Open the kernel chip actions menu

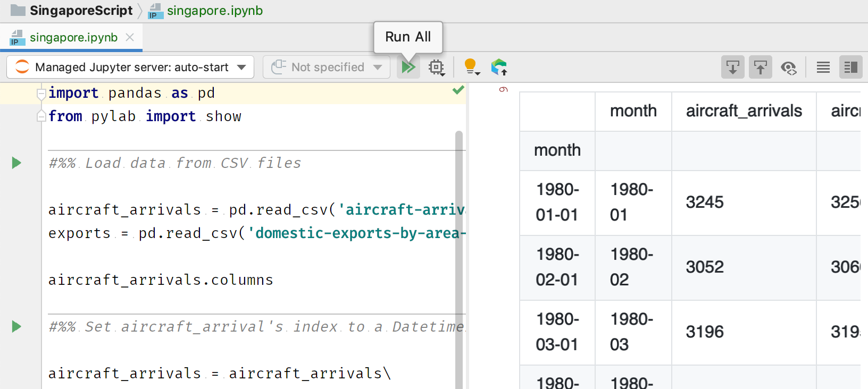point(437,67)
